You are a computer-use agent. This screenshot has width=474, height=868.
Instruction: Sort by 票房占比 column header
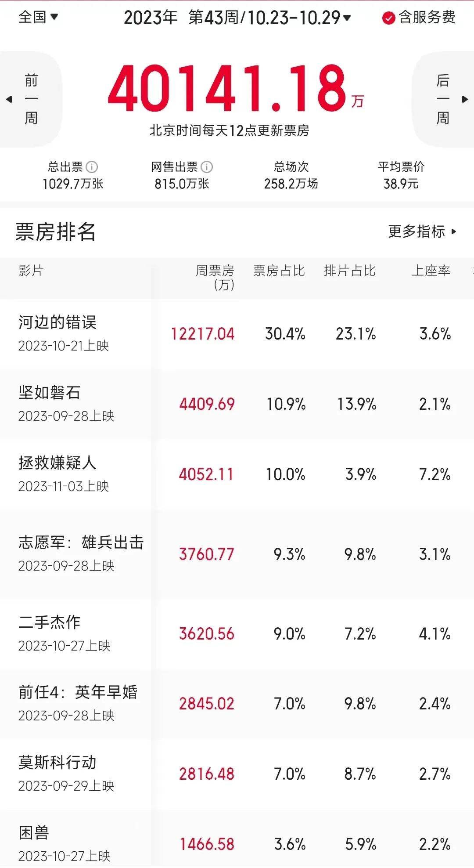pyautogui.click(x=279, y=271)
